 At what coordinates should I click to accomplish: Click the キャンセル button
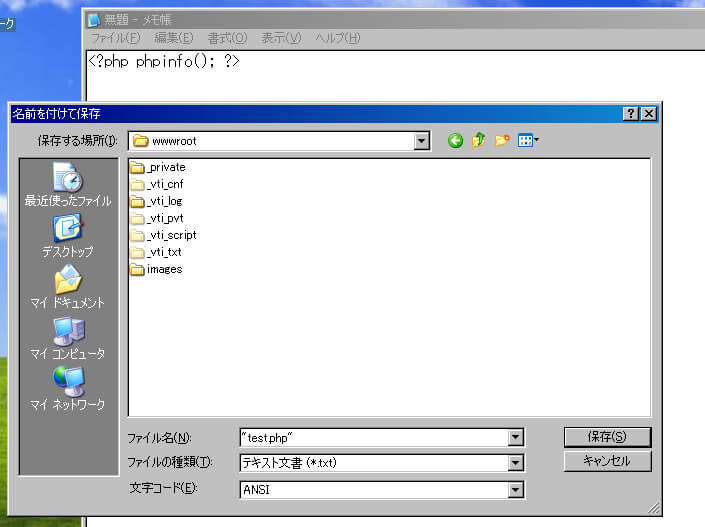click(x=607, y=461)
